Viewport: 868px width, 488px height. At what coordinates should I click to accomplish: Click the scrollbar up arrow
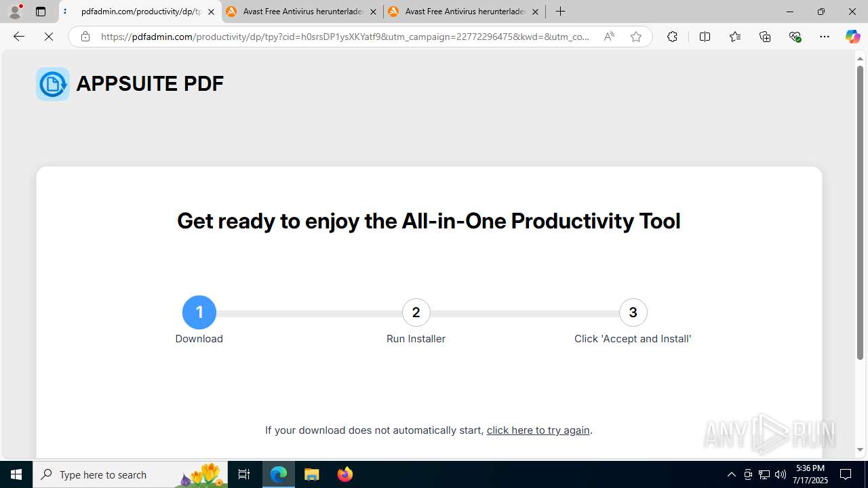tap(860, 58)
